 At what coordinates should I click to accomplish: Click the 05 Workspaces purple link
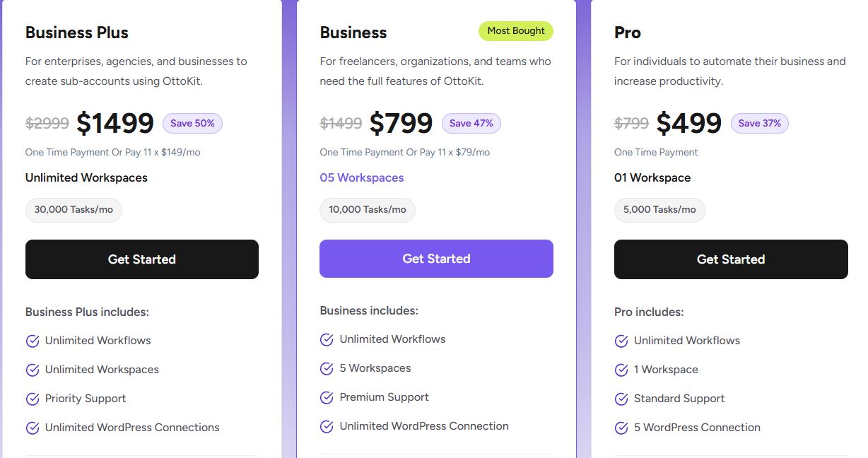tap(362, 178)
